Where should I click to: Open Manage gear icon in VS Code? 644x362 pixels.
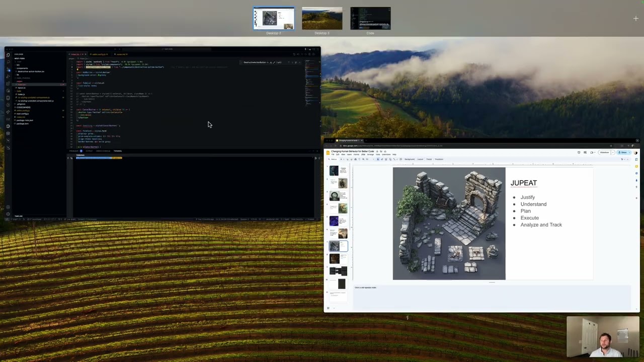pyautogui.click(x=8, y=214)
